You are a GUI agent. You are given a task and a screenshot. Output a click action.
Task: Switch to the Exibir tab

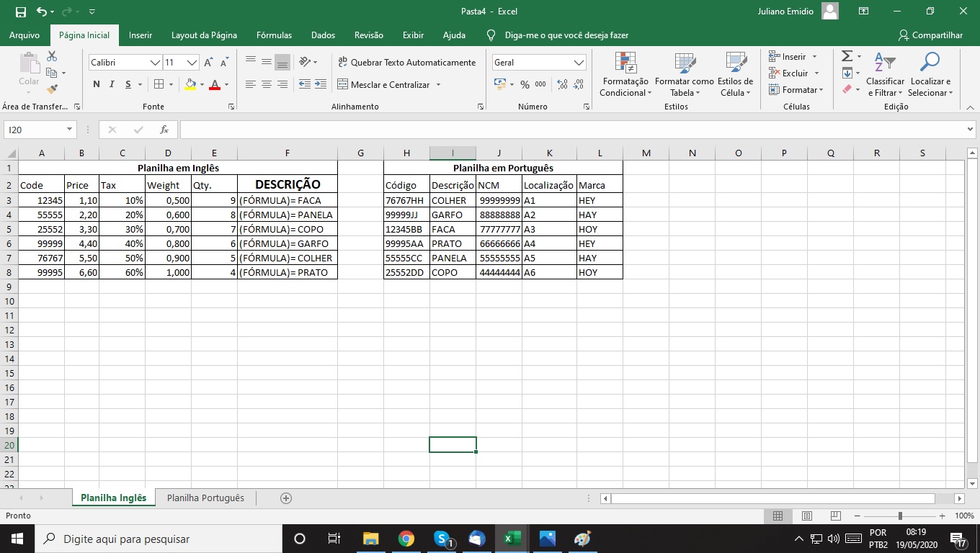(413, 35)
